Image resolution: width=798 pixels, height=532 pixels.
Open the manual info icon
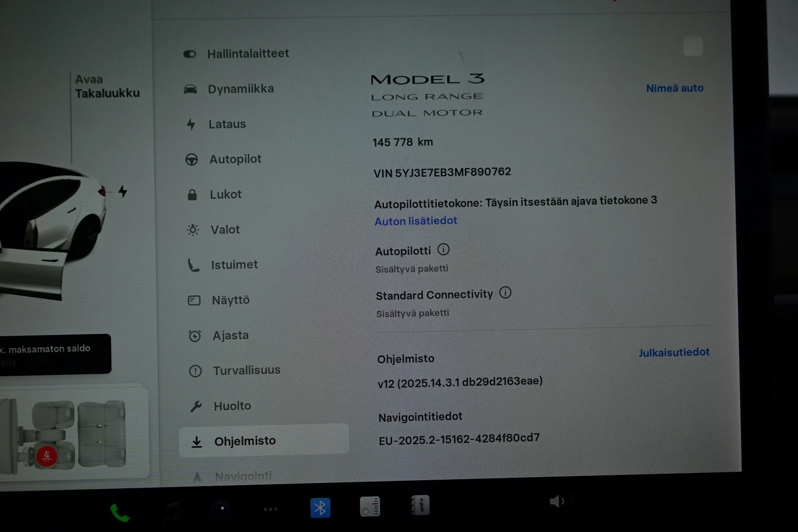pyautogui.click(x=420, y=505)
